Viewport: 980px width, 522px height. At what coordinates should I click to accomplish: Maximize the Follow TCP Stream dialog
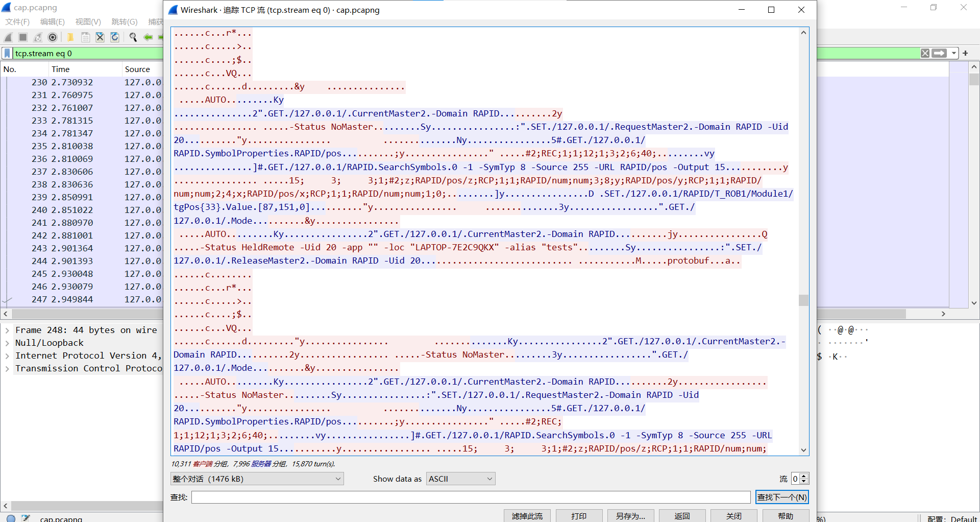(771, 10)
